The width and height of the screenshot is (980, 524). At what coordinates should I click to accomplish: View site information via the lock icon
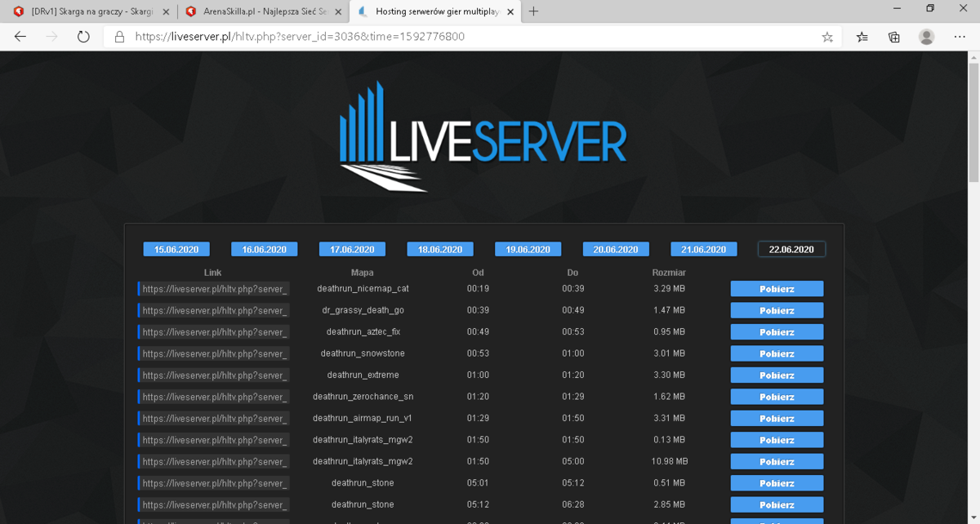119,37
